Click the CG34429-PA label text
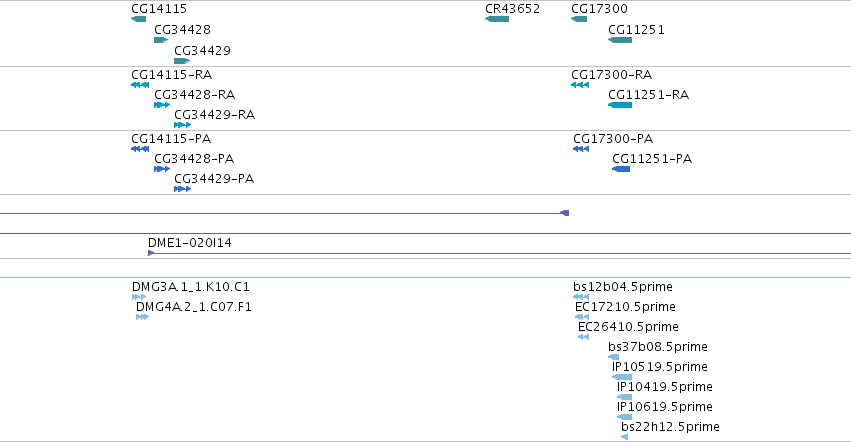The width and height of the screenshot is (851, 442). coord(214,179)
